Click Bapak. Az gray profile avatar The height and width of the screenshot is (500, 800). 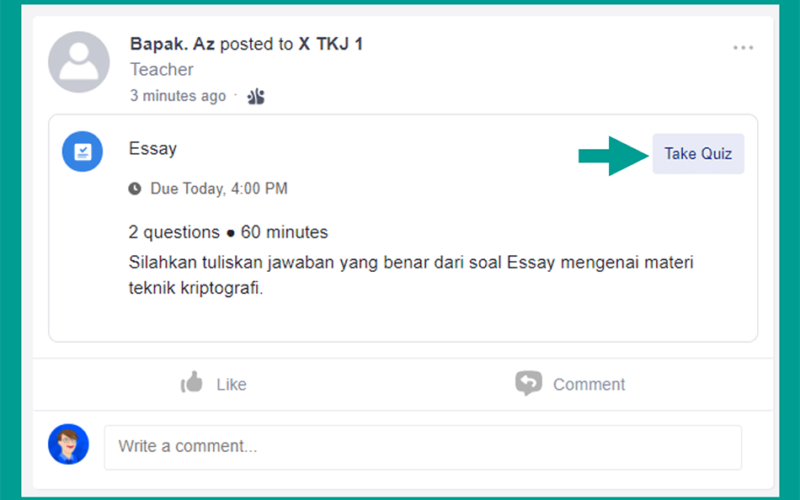[x=79, y=62]
